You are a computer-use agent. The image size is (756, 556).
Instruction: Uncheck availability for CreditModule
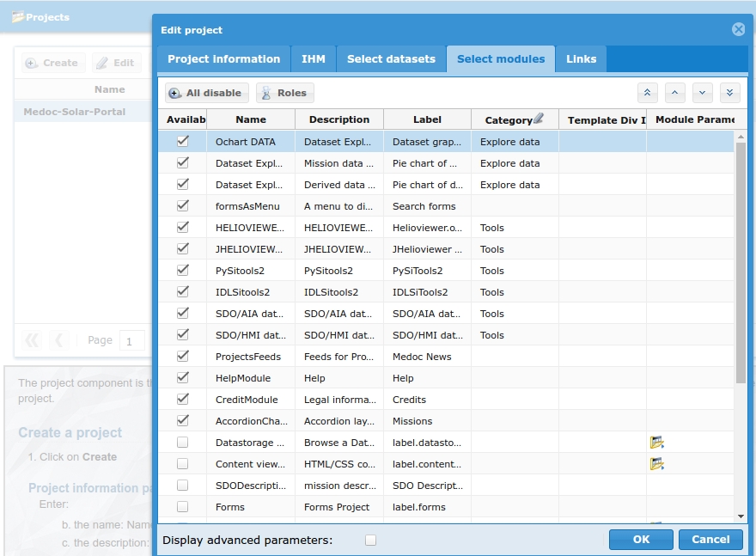[183, 400]
